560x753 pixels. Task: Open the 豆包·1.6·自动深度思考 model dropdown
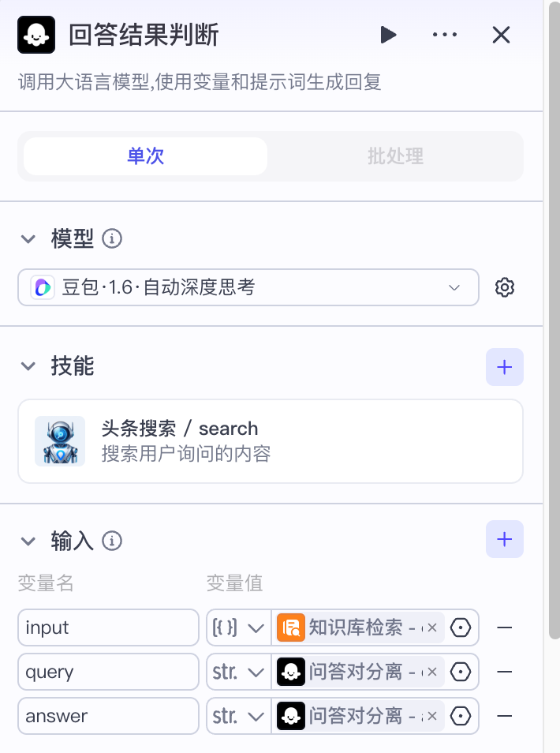click(248, 287)
